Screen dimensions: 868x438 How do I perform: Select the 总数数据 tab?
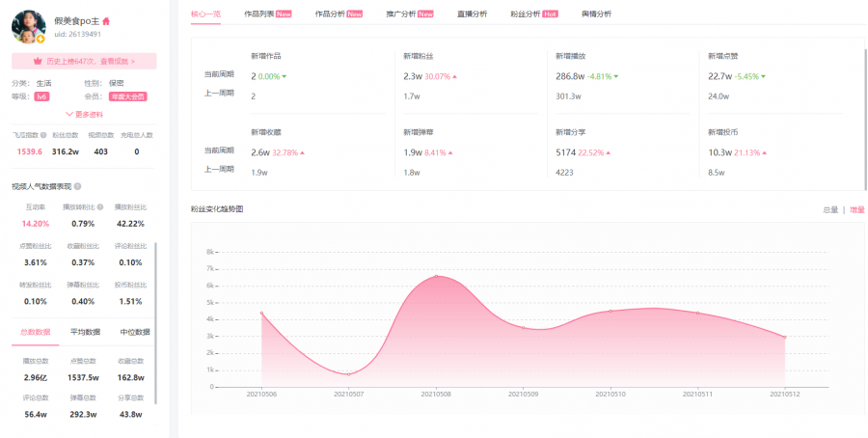tap(36, 332)
